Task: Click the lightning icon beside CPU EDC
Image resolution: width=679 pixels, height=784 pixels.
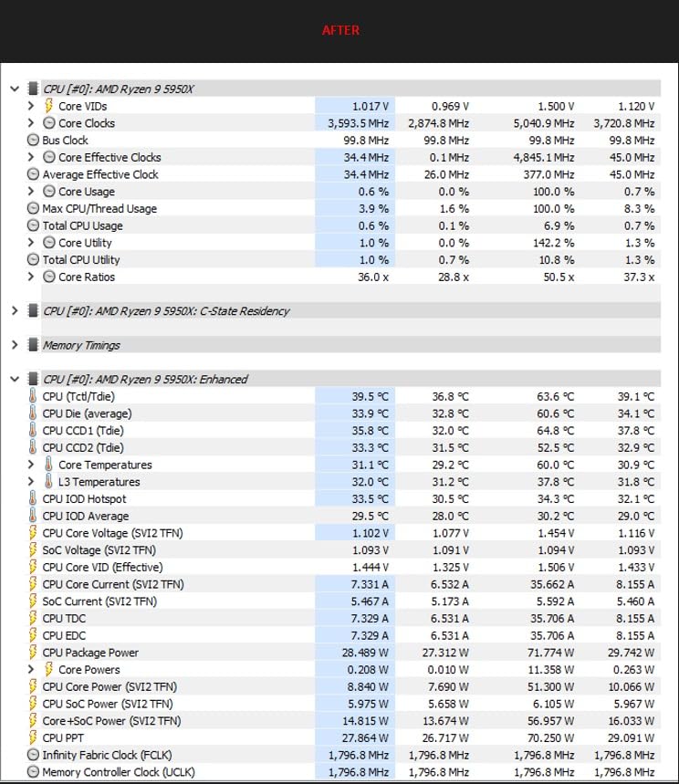Action: coord(33,635)
